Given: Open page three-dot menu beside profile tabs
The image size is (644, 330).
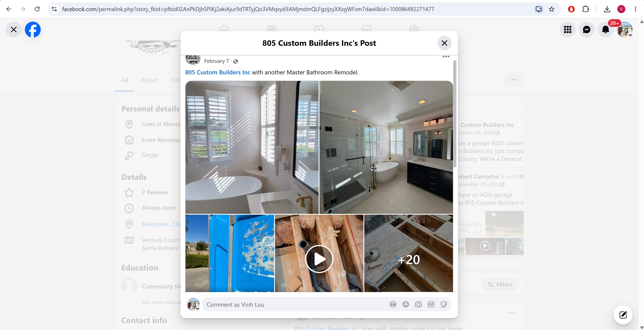Looking at the screenshot, I should click(514, 80).
